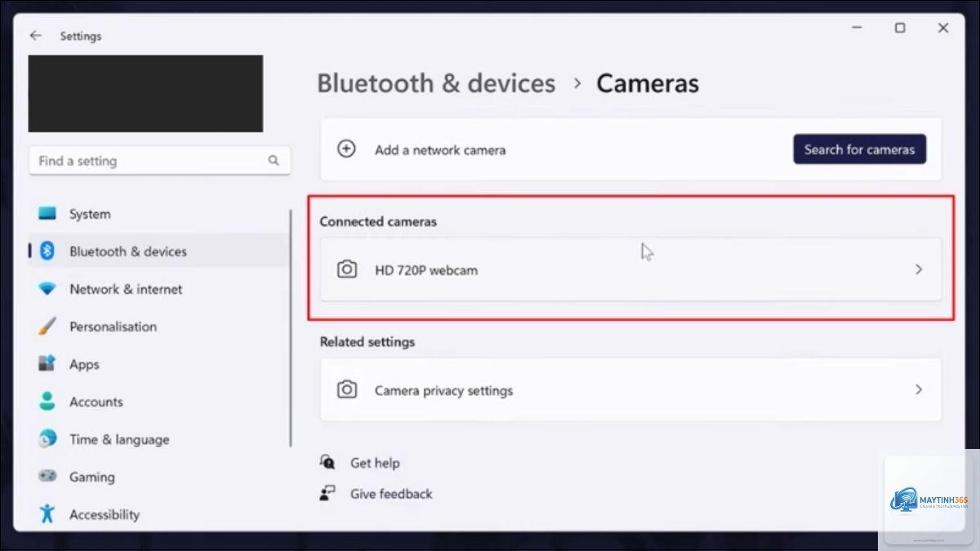
Task: Click the System monitor icon in sidebar
Action: [x=47, y=214]
